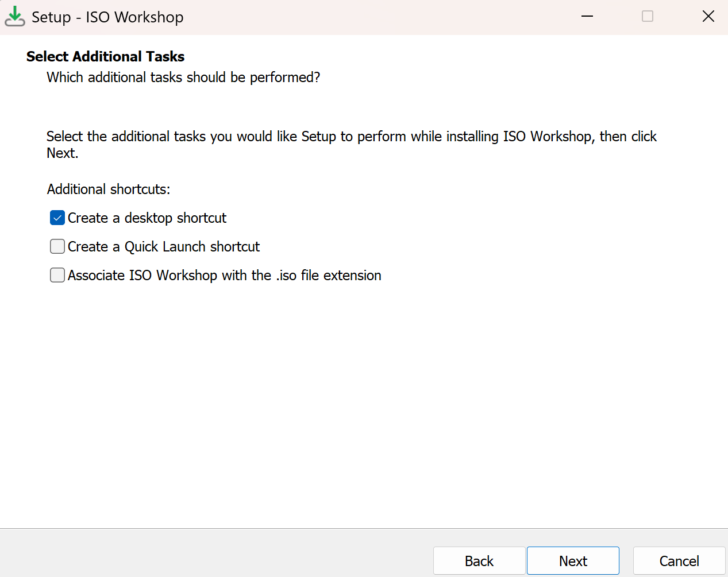Screen dimensions: 728x577
Task: Click the "Create a desktop shortcut" label
Action: pos(147,218)
